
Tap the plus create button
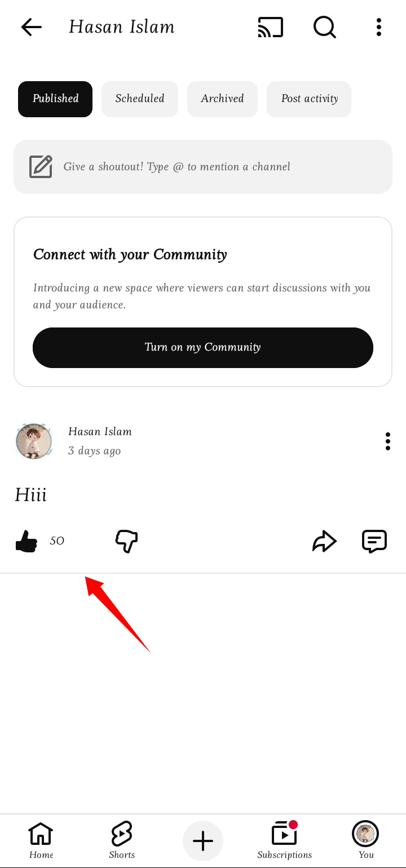[203, 842]
